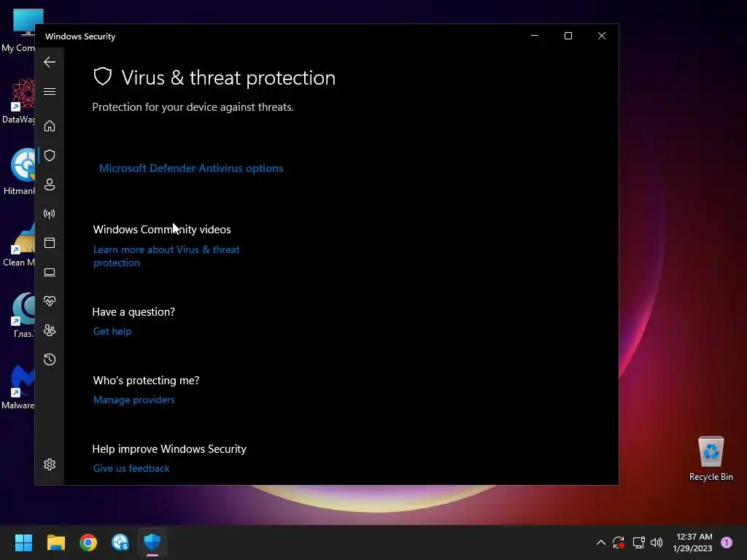Open Manage providers link
Viewport: 747px width, 560px height.
[134, 400]
